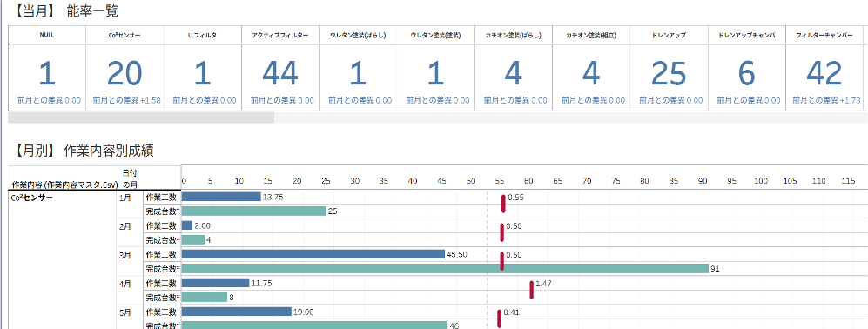Click the 5月 完成台数 bar labeled 46
This screenshot has width=868, height=329.
(x=314, y=326)
